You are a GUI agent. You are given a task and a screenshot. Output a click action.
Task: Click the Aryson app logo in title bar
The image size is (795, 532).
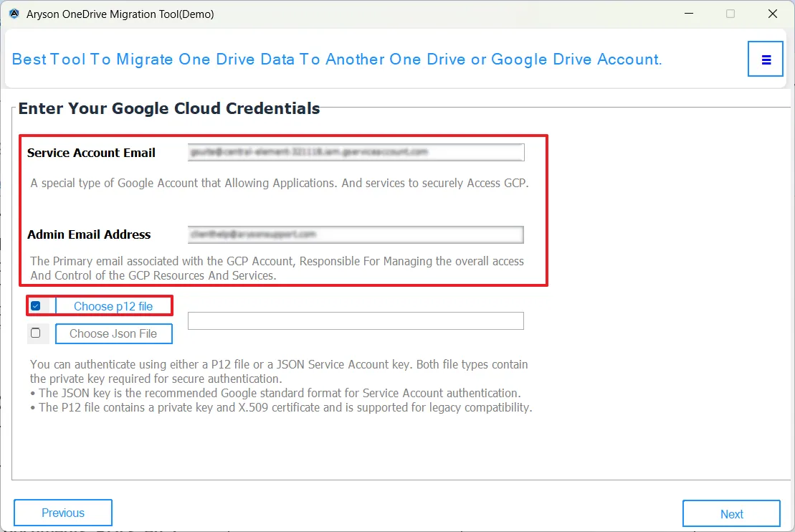(14, 14)
